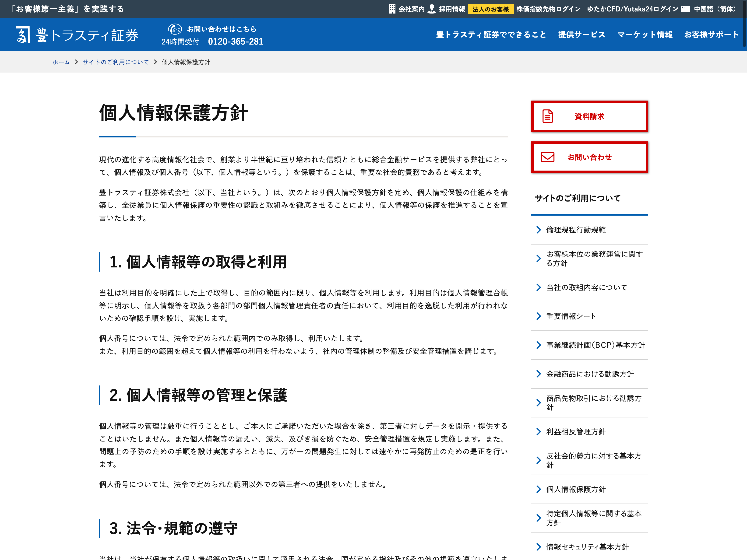Go to ホーム via the breadcrumb

[x=61, y=62]
